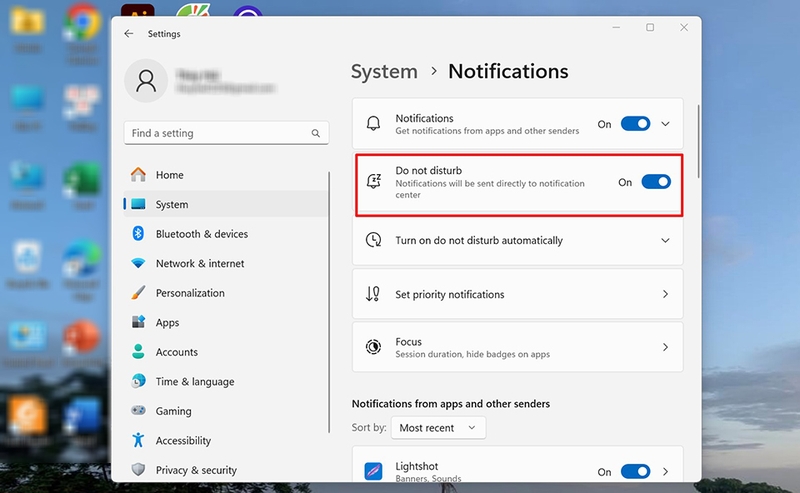Open Set priority notifications

point(517,294)
